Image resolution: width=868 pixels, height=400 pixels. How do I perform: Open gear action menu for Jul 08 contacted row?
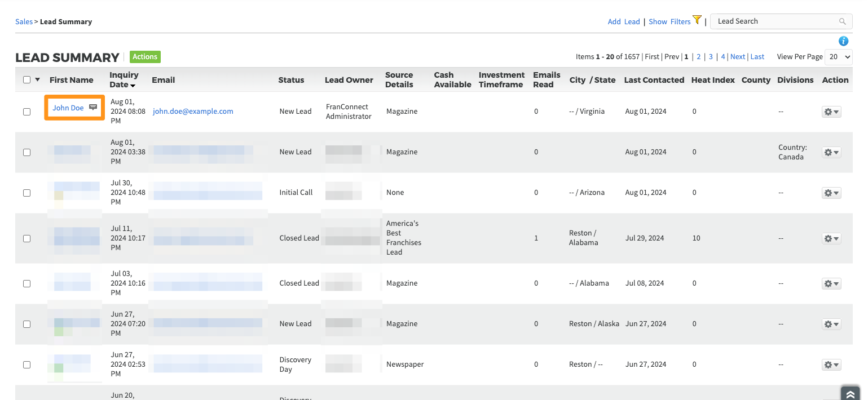[x=831, y=283]
